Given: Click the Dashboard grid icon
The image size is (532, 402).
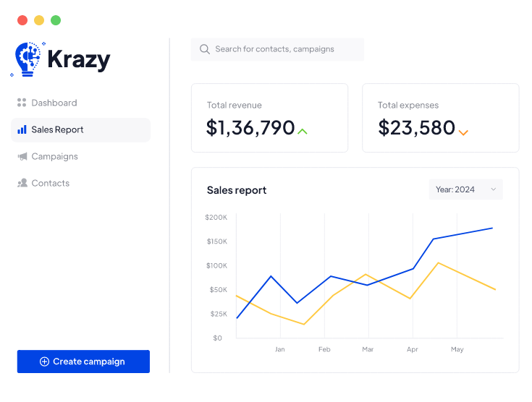Looking at the screenshot, I should pos(22,103).
